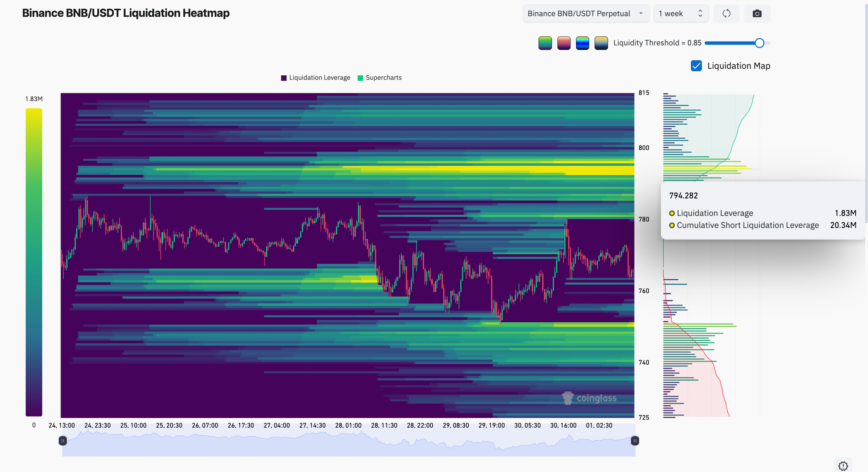Click the 26, 07:00 time axis label
868x472 pixels.
click(205, 426)
